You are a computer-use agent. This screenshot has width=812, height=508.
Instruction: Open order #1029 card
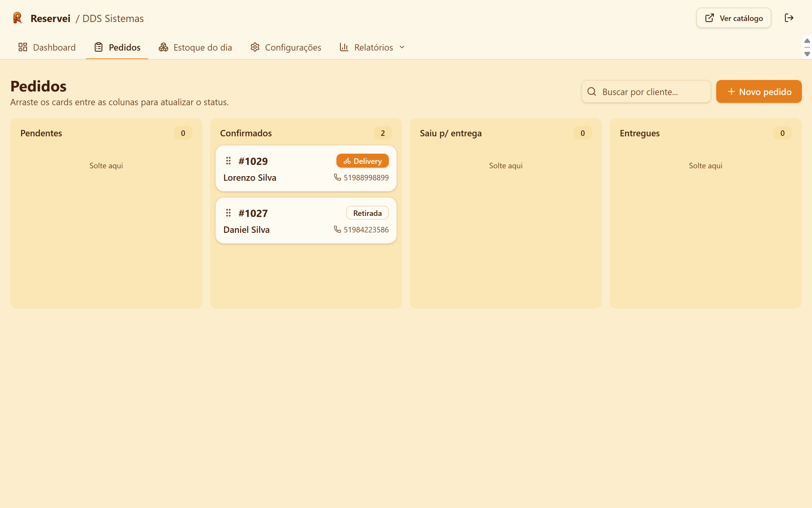306,168
